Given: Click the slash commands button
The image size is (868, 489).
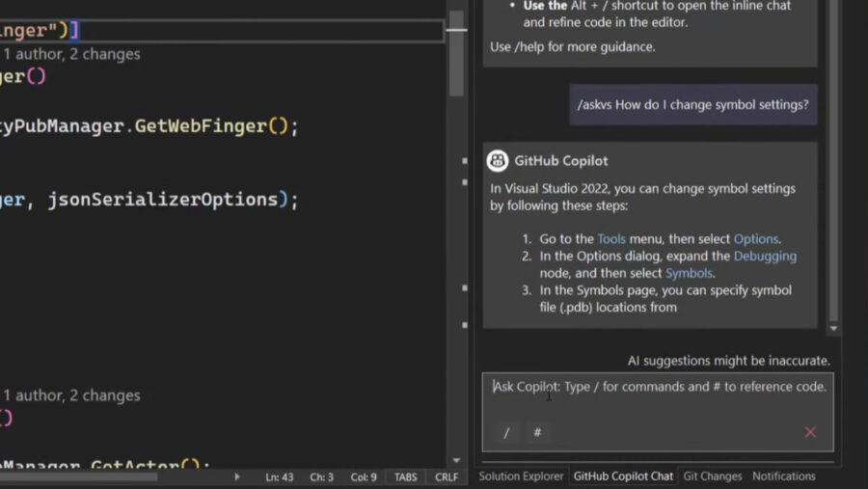Looking at the screenshot, I should [506, 432].
